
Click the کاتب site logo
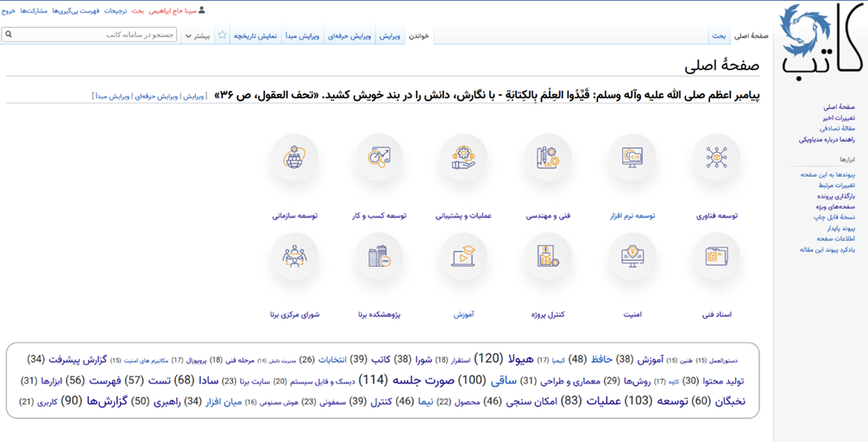tap(821, 41)
